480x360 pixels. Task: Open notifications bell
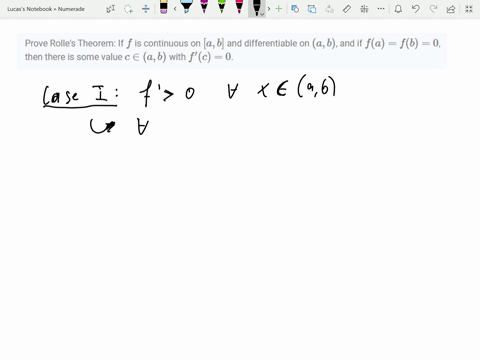398,9
